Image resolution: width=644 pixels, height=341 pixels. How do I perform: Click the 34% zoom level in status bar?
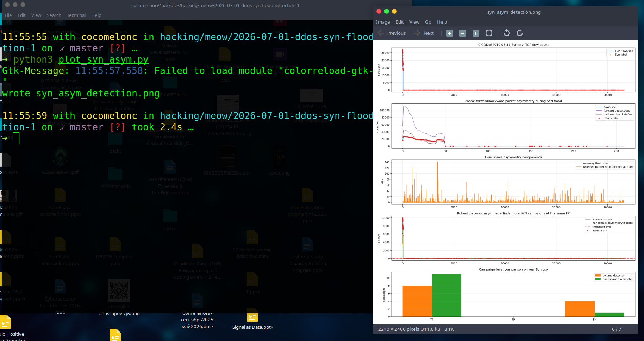(449, 329)
